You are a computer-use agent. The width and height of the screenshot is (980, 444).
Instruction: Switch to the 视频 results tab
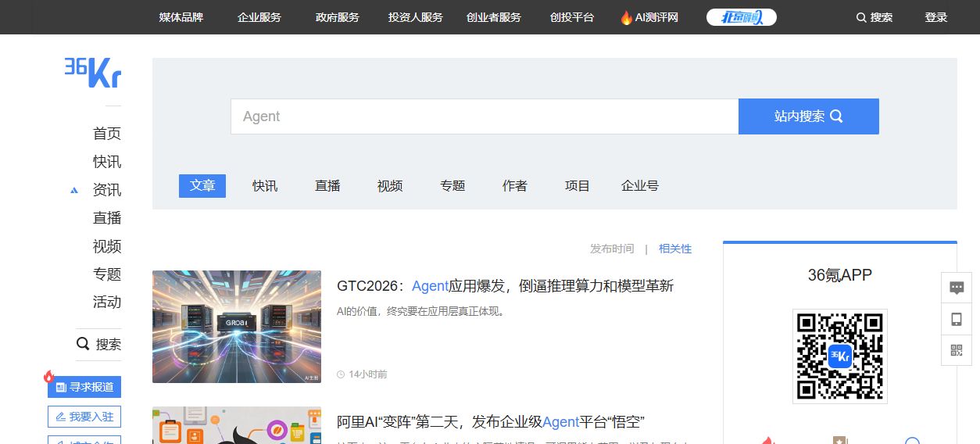[390, 186]
